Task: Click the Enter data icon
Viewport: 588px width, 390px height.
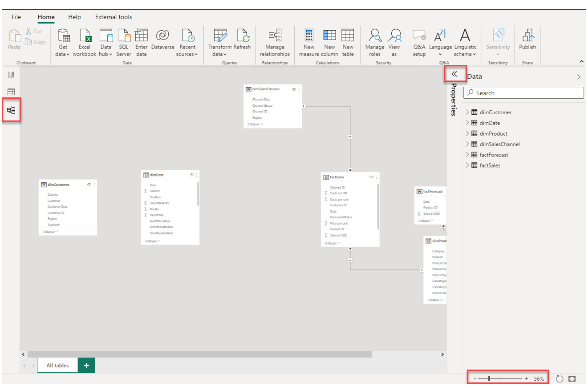Action: (x=141, y=35)
